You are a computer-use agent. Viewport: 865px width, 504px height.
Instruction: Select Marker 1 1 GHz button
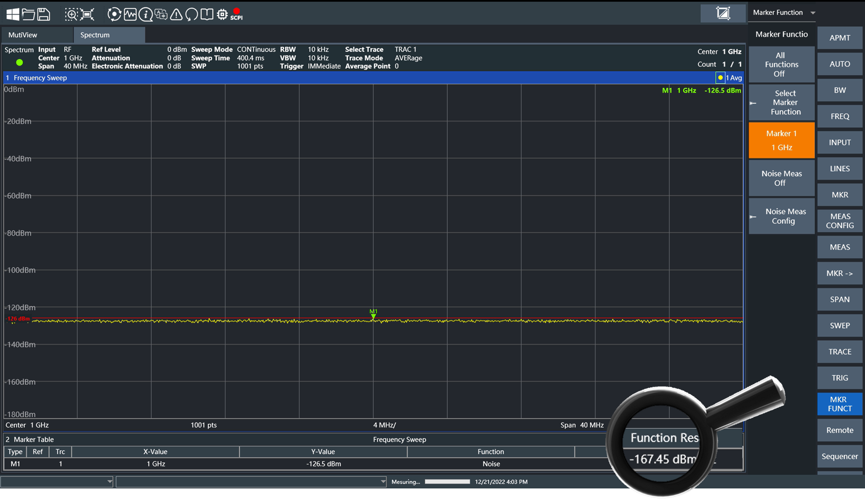pyautogui.click(x=782, y=140)
